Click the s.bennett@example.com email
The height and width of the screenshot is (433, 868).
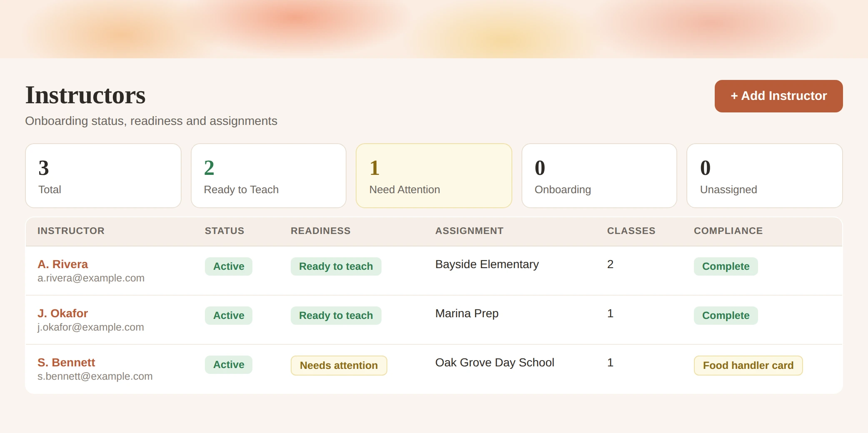(x=95, y=376)
